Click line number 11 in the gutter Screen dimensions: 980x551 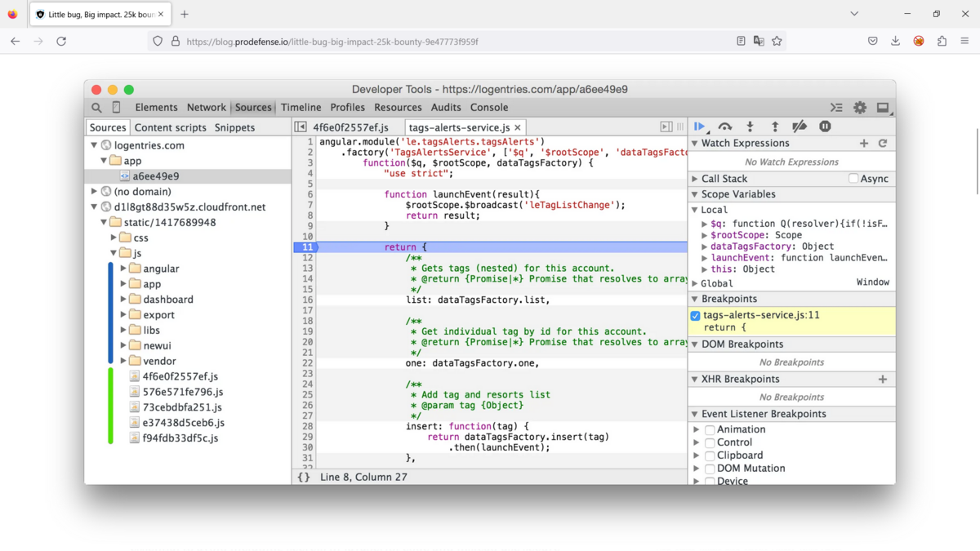pyautogui.click(x=307, y=247)
